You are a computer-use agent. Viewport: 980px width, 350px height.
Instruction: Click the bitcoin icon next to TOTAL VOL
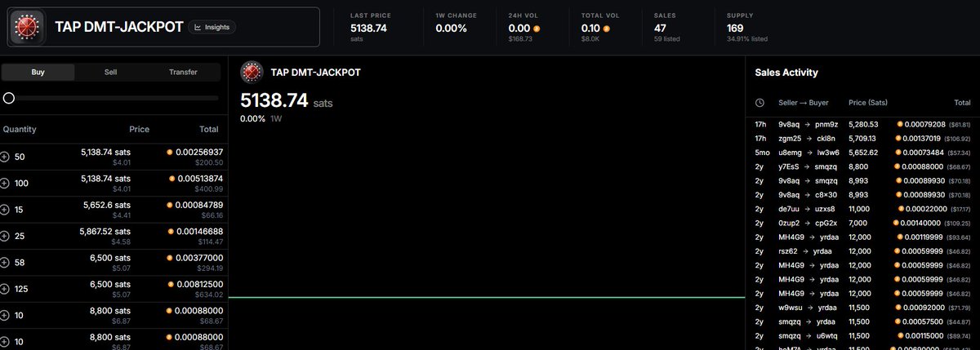(x=605, y=29)
